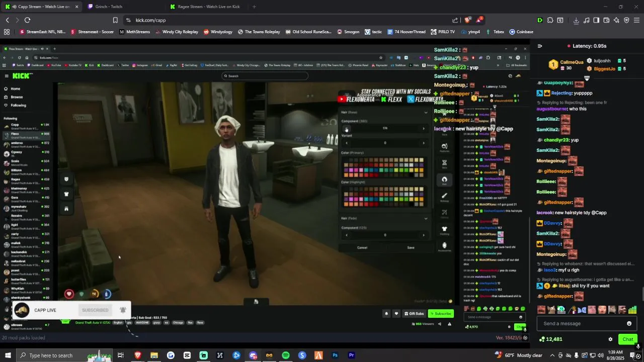
Task: Open Photoshop from the taskbar
Action: pos(335,355)
